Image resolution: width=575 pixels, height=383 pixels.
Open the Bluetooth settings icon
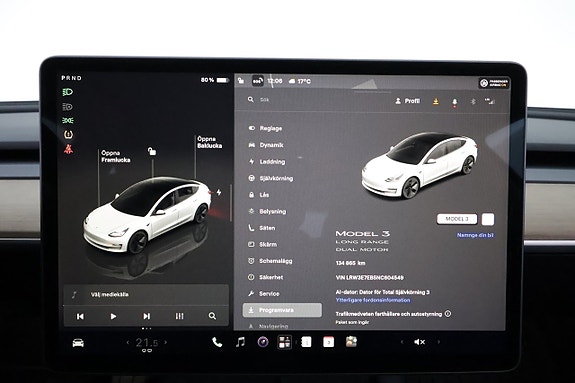pyautogui.click(x=473, y=101)
